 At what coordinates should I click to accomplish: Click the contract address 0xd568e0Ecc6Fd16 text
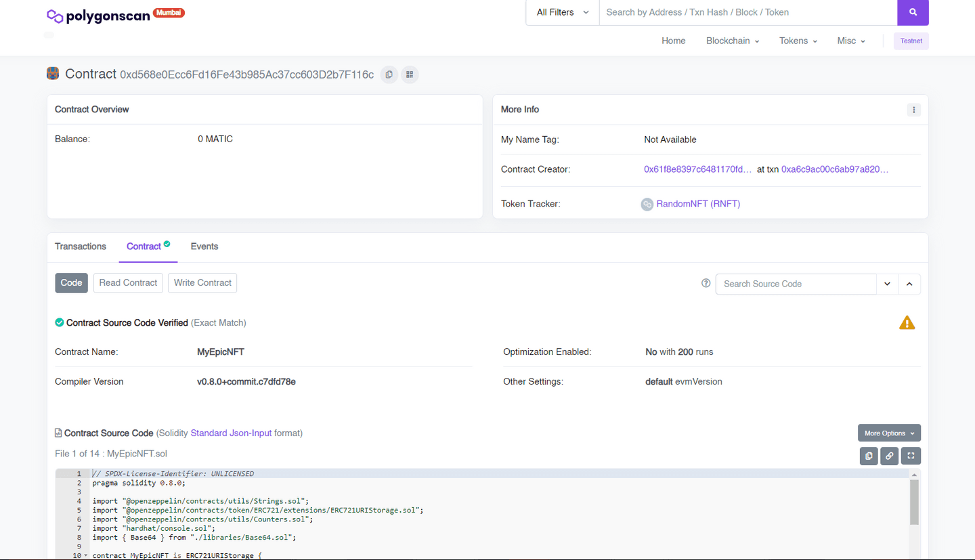point(246,74)
